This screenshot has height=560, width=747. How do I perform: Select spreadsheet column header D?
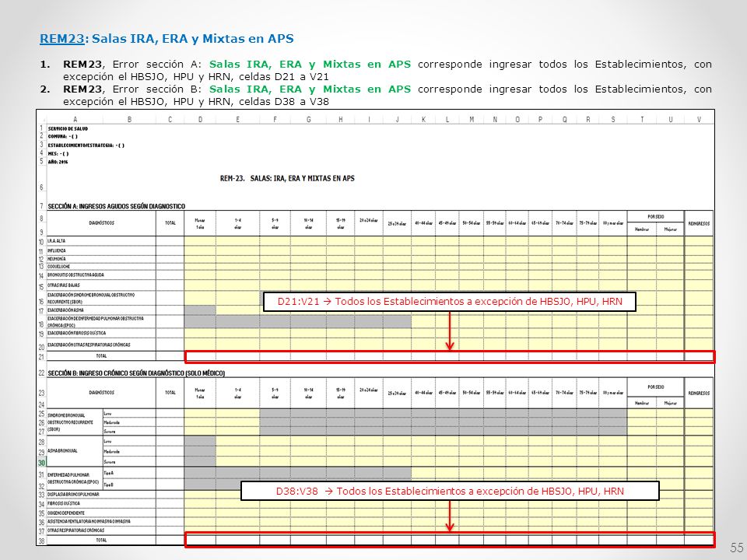click(200, 120)
